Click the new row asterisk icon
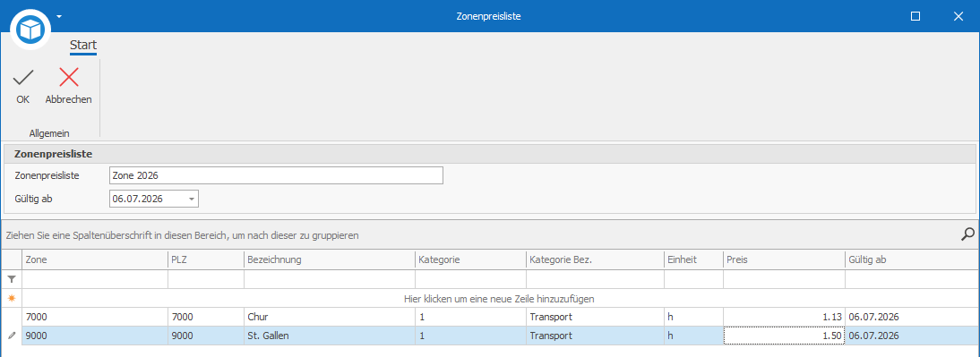Viewport: 980px width, 357px height. click(12, 298)
